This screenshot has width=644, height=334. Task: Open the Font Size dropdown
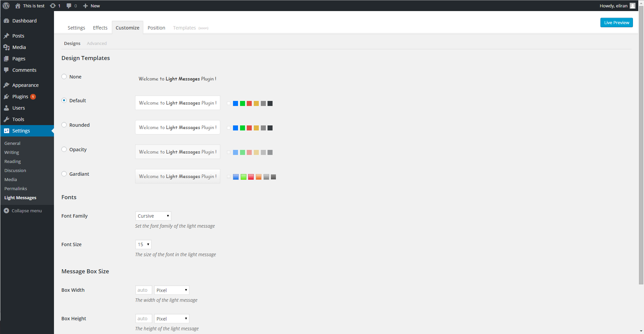[x=143, y=244]
